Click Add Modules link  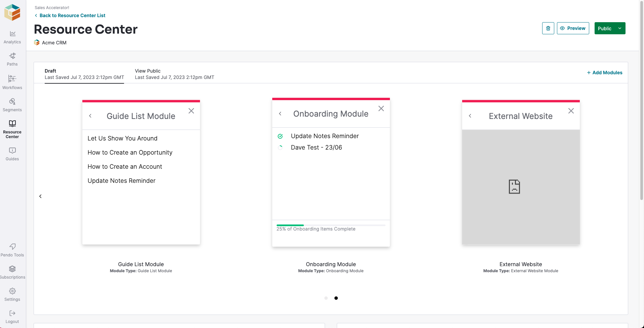tap(605, 73)
